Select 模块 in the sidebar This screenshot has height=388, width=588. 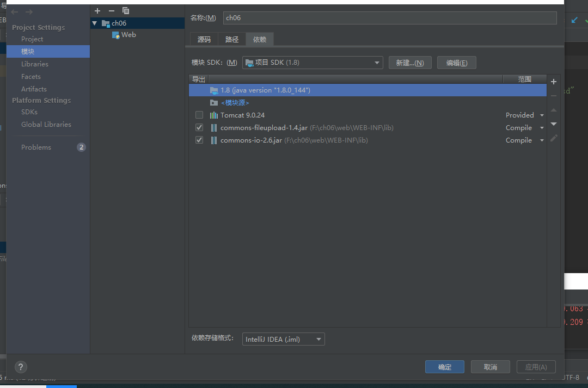(x=48, y=51)
